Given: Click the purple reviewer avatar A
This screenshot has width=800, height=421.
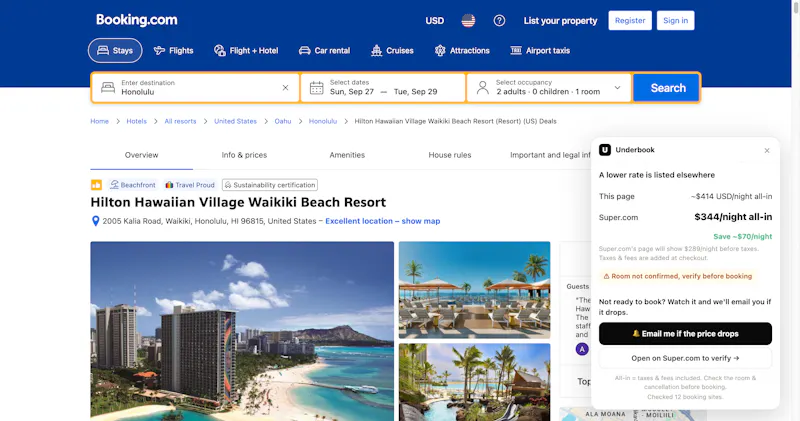Looking at the screenshot, I should 582,349.
